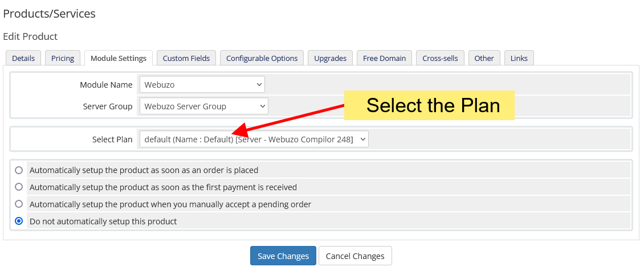Open the Free Domain tab
The height and width of the screenshot is (271, 644).
pyautogui.click(x=384, y=58)
